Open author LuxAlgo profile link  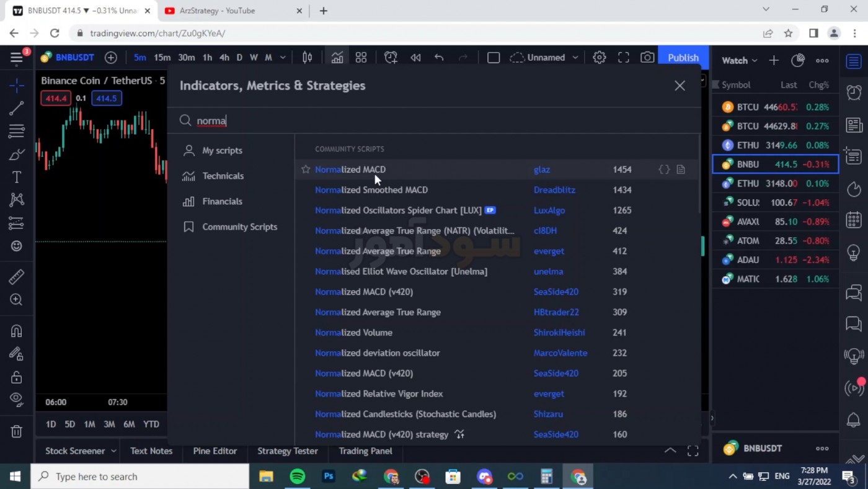point(549,210)
